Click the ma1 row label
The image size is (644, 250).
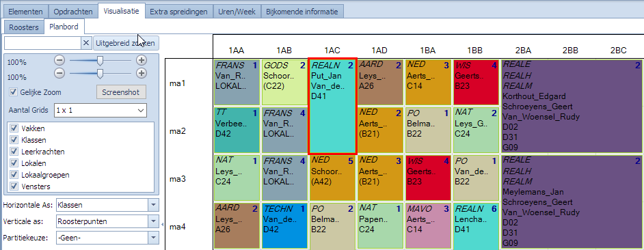[x=178, y=83]
